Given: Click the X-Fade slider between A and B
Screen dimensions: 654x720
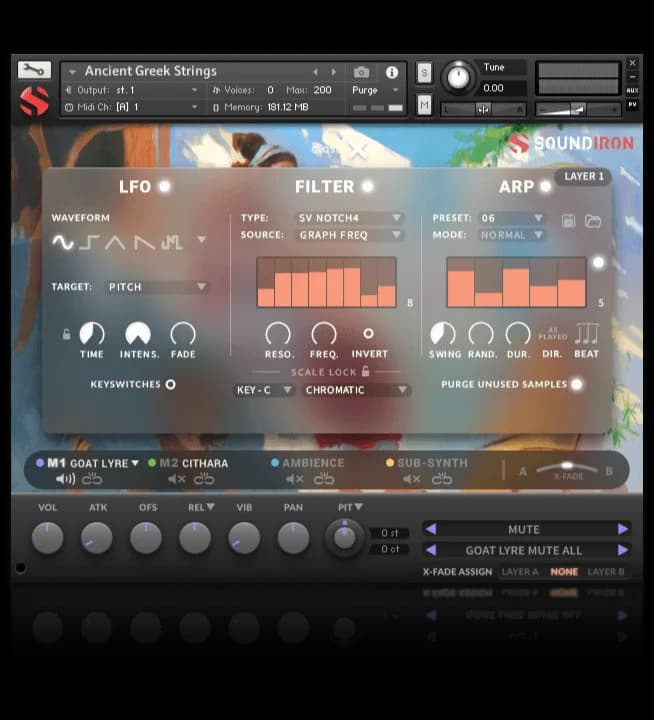Looking at the screenshot, I should click(566, 467).
